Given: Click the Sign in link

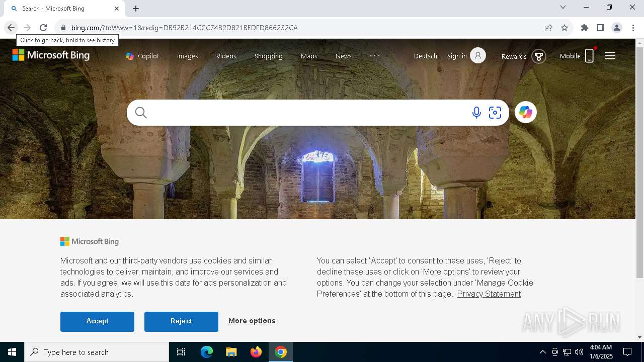Looking at the screenshot, I should point(457,56).
